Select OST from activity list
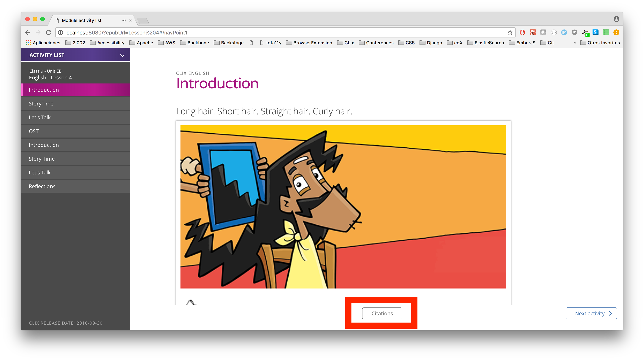 click(x=75, y=131)
